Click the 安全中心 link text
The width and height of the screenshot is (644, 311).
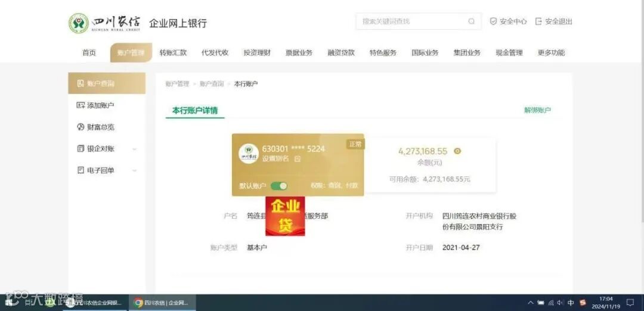[x=513, y=21]
